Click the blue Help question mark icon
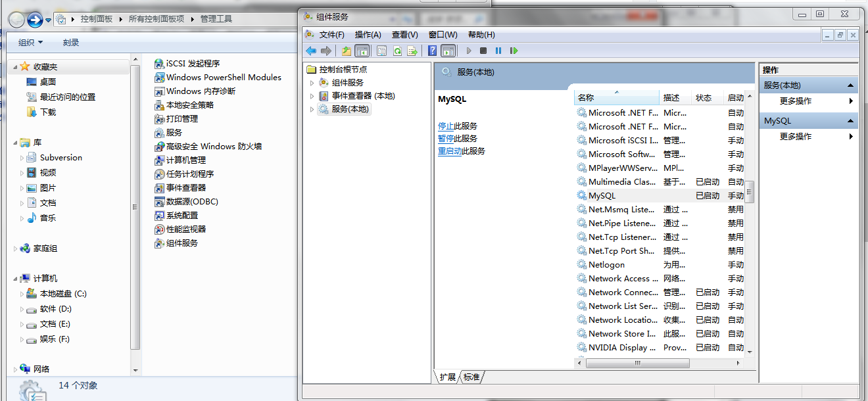Screen dimensions: 868x401 coord(433,51)
